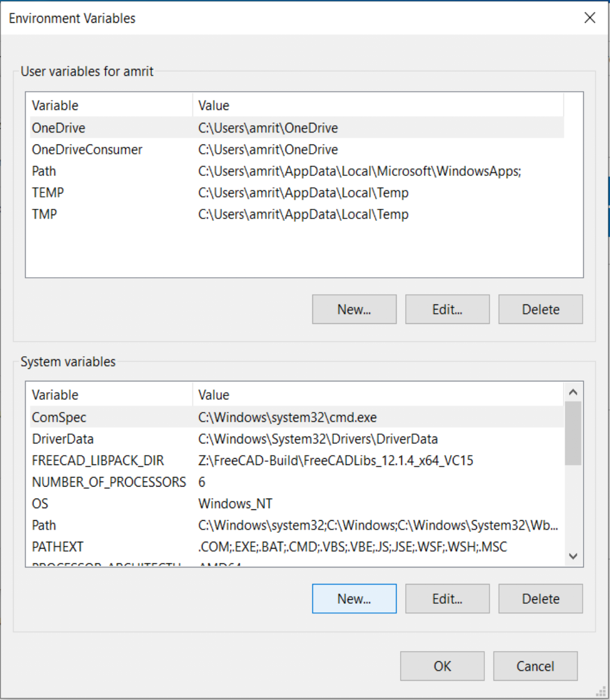Click Variable column header in user variables
Screen dimensions: 610x700
tap(55, 105)
